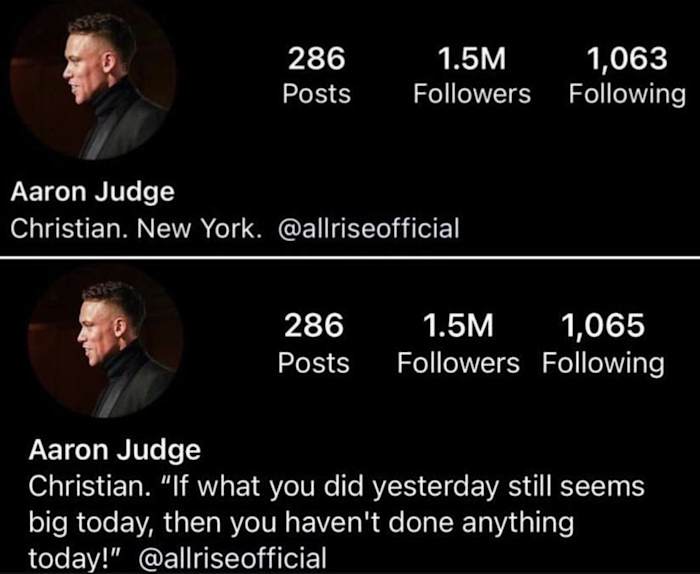Click the 286 number in top profile
Screen dimensions: 700x574
coord(316,60)
